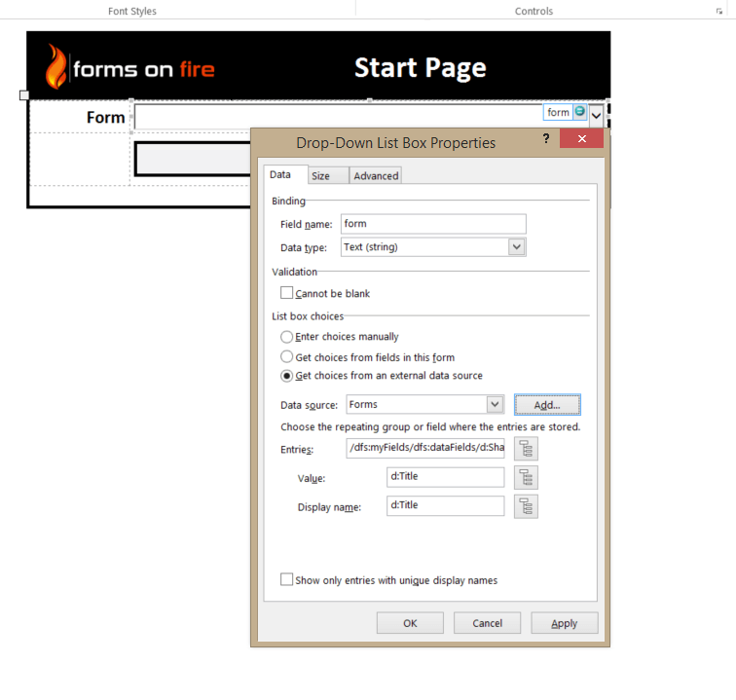Expand the Data type dropdown

tap(516, 247)
